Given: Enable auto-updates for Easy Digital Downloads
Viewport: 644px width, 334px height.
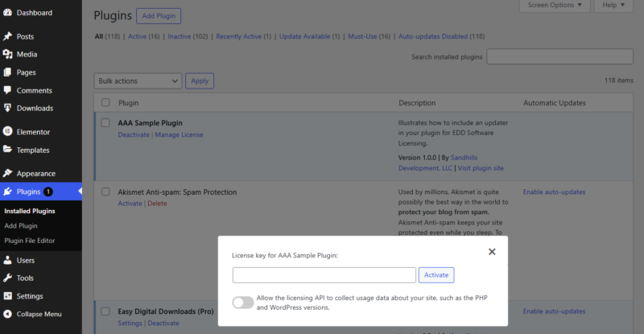Looking at the screenshot, I should [x=554, y=311].
